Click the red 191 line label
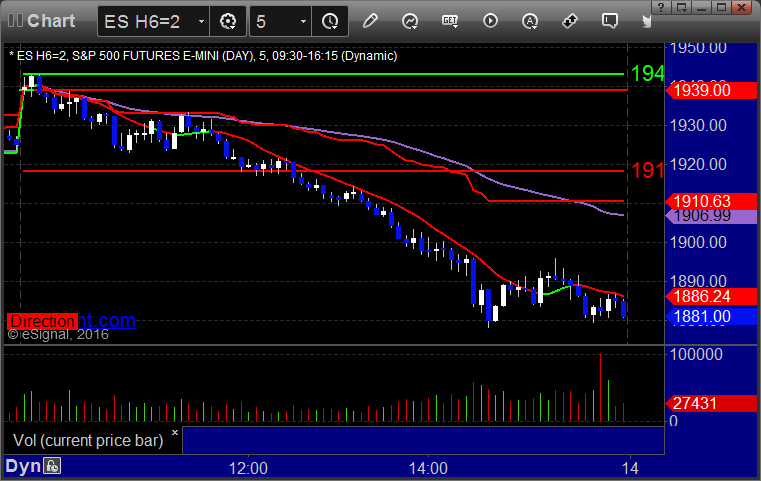The image size is (761, 481). (647, 170)
